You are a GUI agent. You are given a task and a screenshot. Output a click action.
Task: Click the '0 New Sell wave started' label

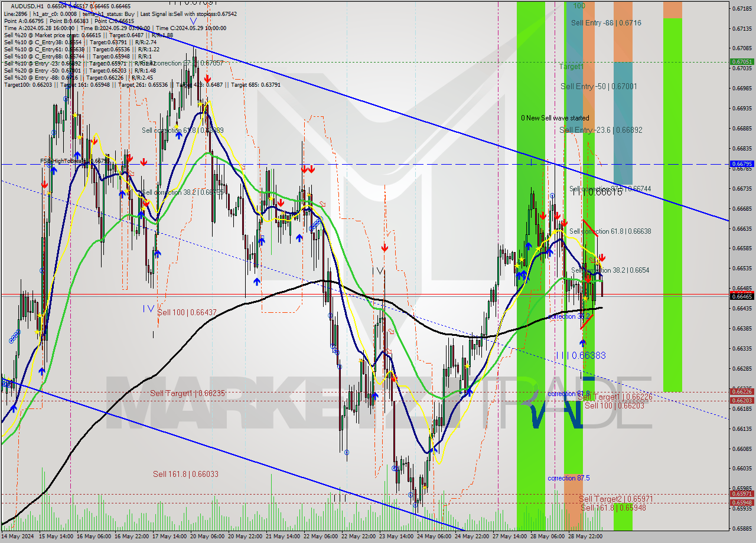[555, 118]
